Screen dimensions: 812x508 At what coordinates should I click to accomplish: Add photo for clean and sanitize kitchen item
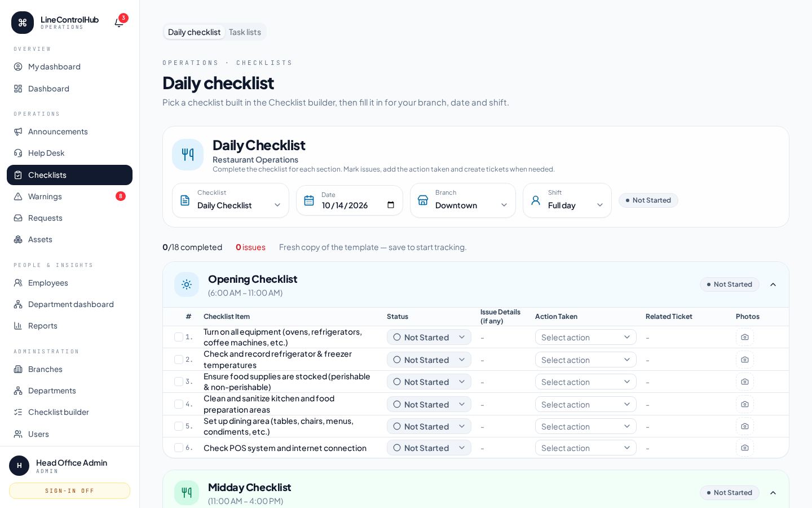pyautogui.click(x=745, y=404)
